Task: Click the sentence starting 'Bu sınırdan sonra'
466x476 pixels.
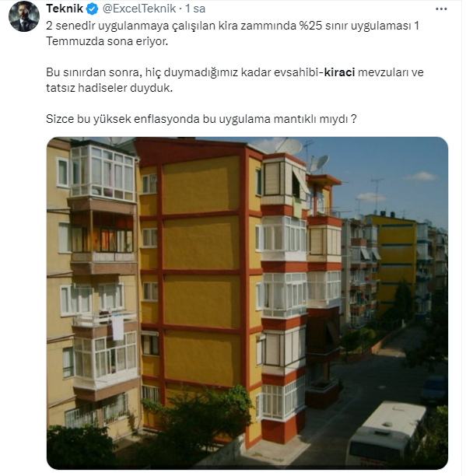Action: [235, 80]
